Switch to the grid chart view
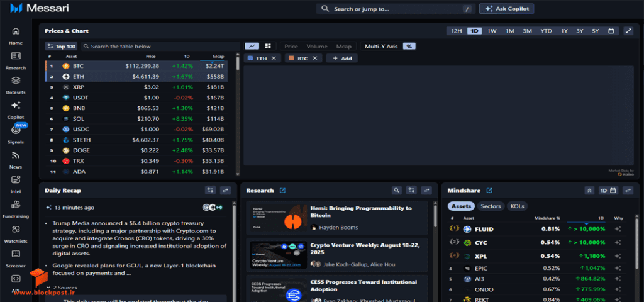Screen dimensions: 644x302 pyautogui.click(x=268, y=47)
